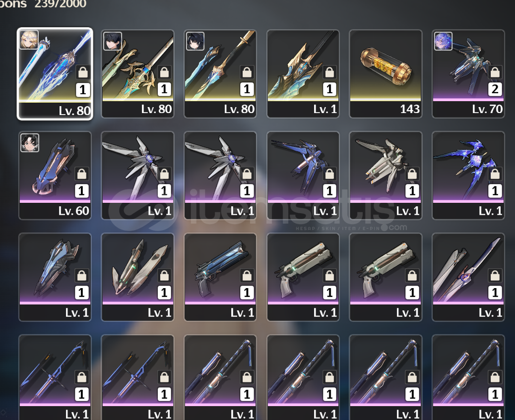
Task: Select the white and gold rectifier Lv. 1
Action: pyautogui.click(x=386, y=176)
